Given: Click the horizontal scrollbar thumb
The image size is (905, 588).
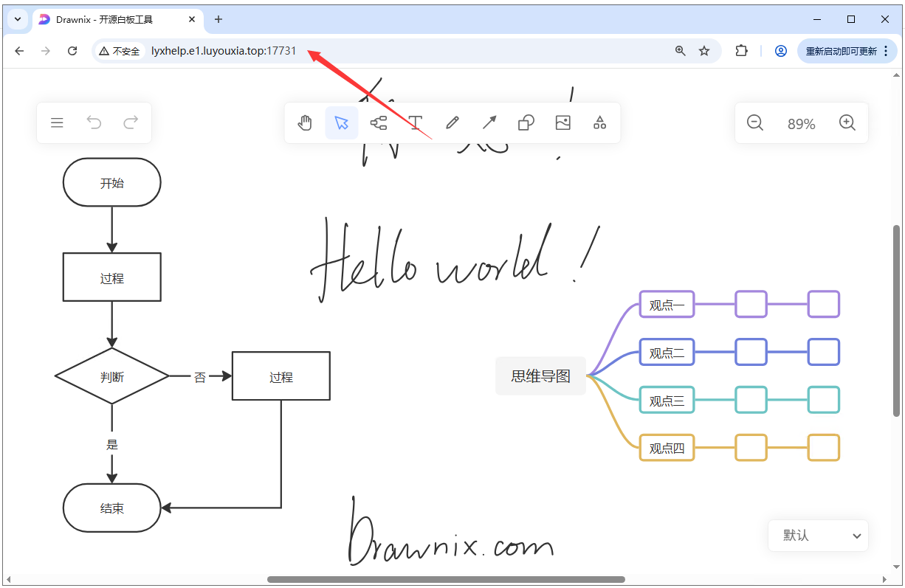Looking at the screenshot, I should pos(446,579).
